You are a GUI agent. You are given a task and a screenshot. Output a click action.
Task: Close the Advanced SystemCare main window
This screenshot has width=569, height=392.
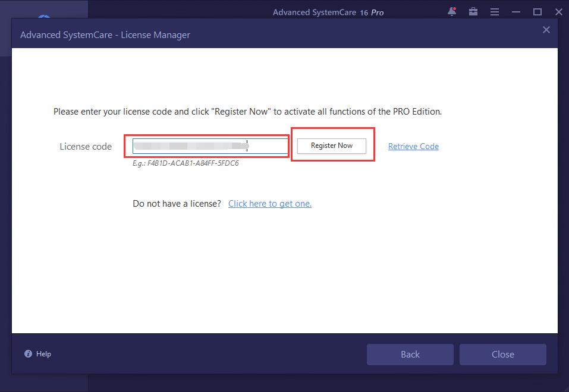point(559,12)
